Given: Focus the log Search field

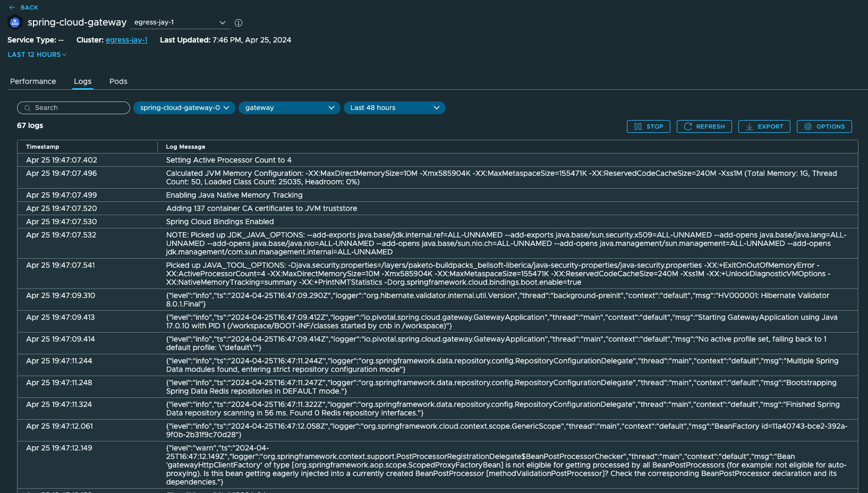Looking at the screenshot, I should tap(73, 108).
